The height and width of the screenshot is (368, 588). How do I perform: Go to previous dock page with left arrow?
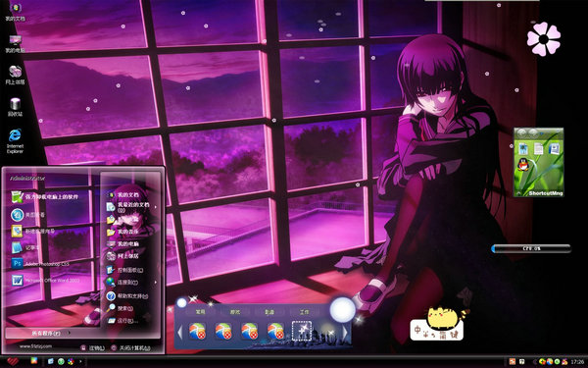[x=180, y=333]
